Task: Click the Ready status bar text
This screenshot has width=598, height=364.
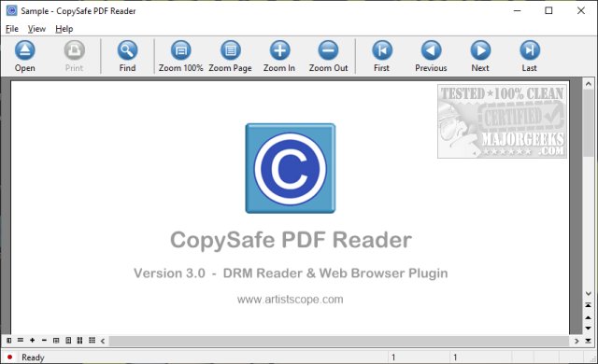Action: [x=34, y=357]
